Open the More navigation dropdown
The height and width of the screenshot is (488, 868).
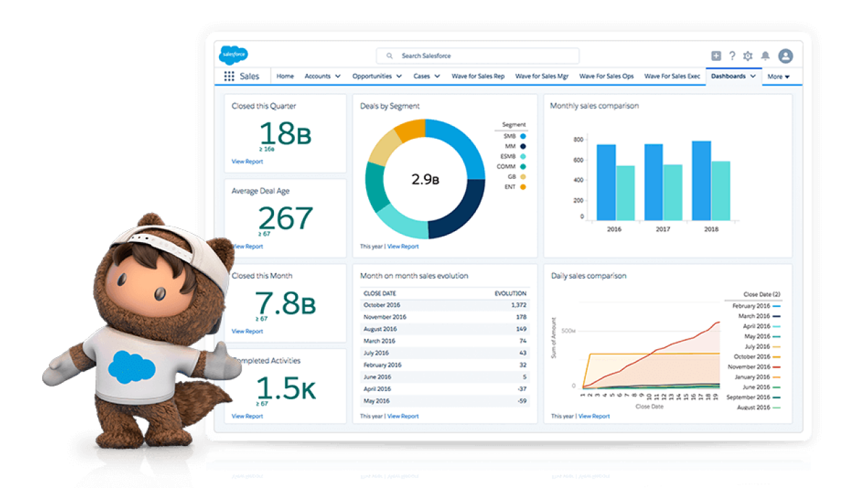click(x=778, y=77)
